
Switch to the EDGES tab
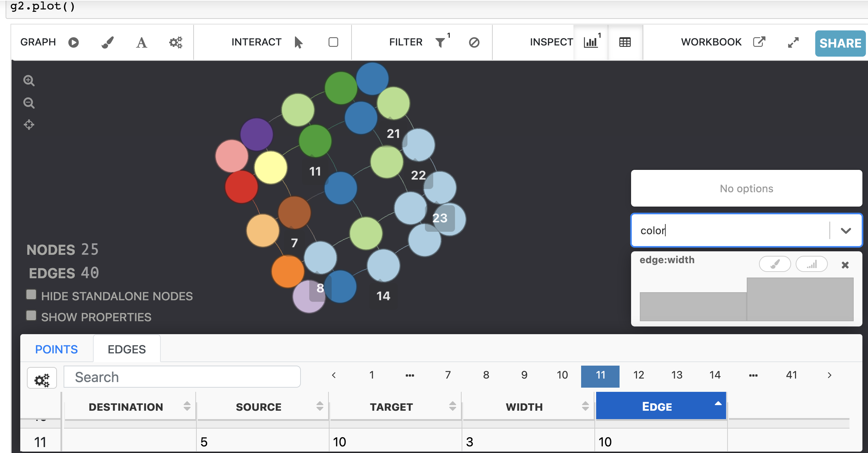tap(126, 349)
